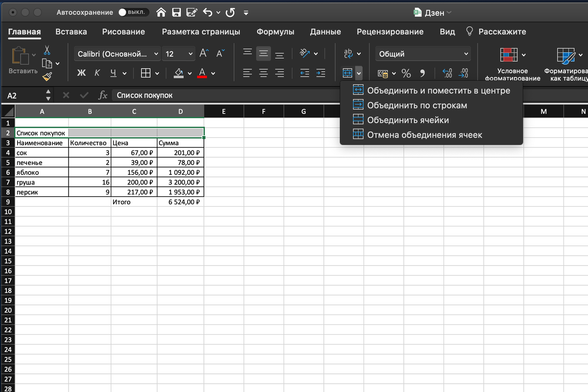Increase font size with the large A icon
Image resolution: width=588 pixels, height=392 pixels.
click(204, 53)
